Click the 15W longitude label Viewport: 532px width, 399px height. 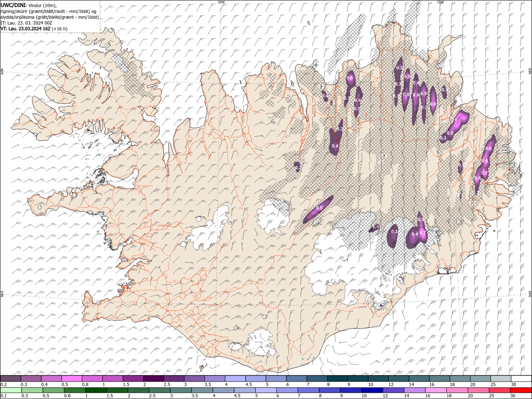pos(440,2)
